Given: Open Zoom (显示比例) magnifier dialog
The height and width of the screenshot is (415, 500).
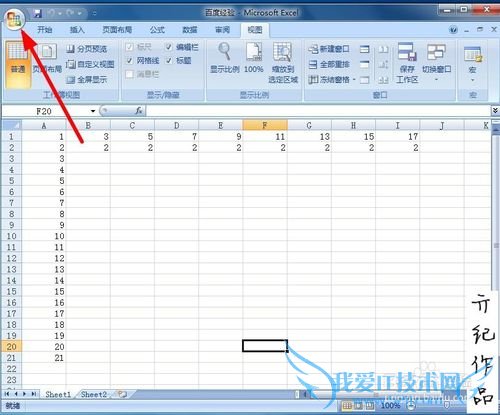Looking at the screenshot, I should click(225, 58).
